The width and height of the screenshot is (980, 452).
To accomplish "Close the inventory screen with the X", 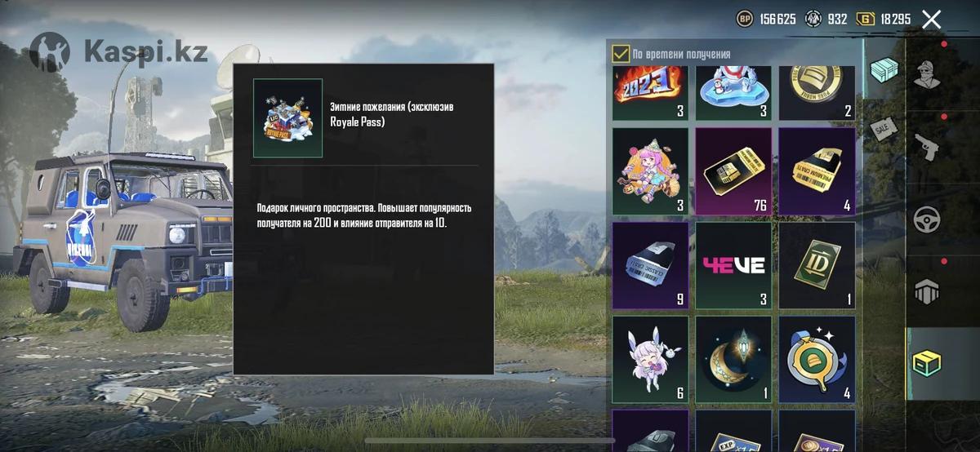I will [x=931, y=20].
